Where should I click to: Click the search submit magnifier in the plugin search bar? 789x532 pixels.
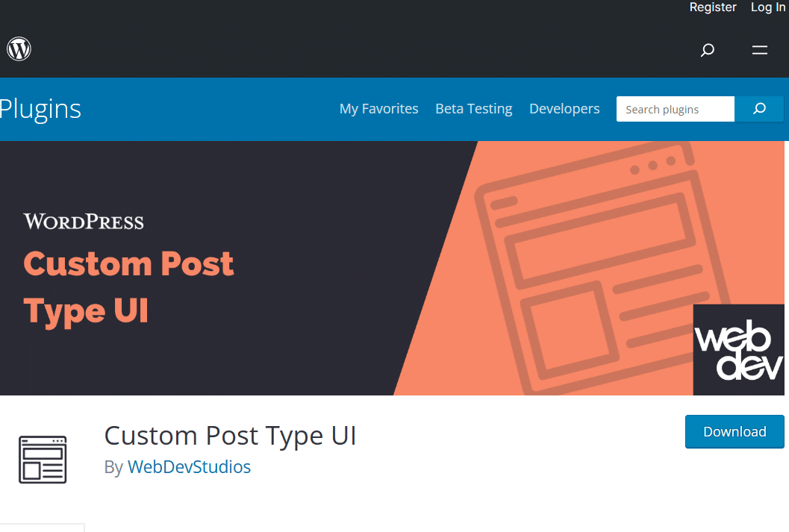point(759,109)
